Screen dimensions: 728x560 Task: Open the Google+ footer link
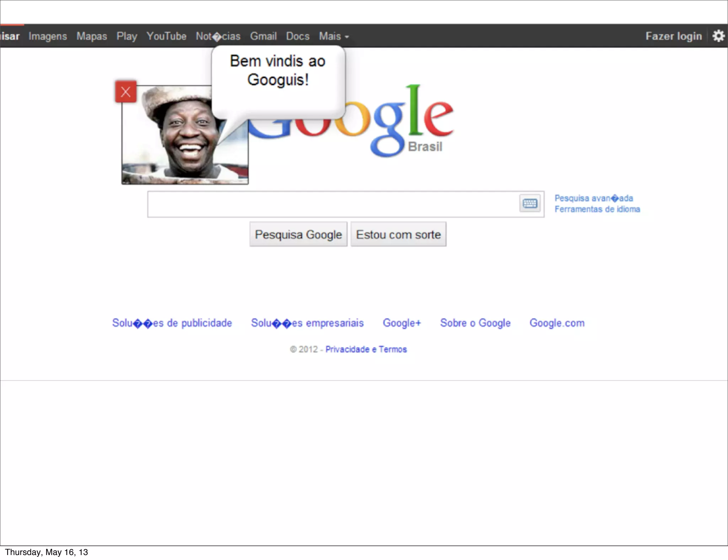(x=402, y=323)
